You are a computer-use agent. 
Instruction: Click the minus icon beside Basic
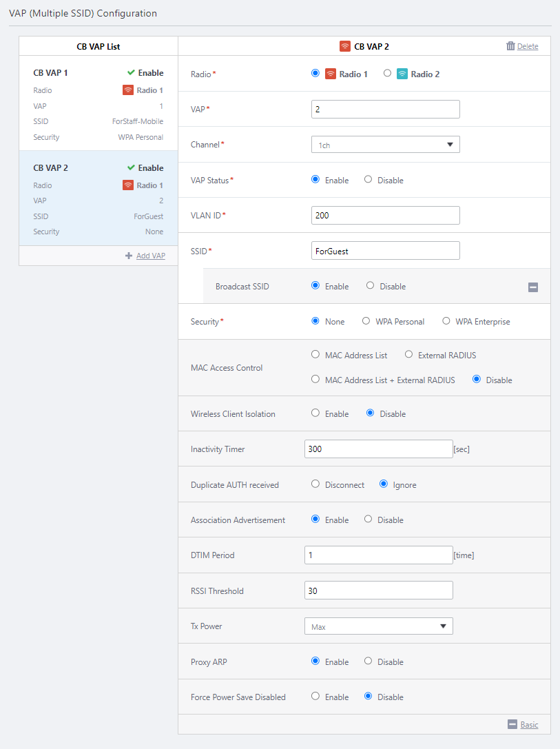[512, 724]
